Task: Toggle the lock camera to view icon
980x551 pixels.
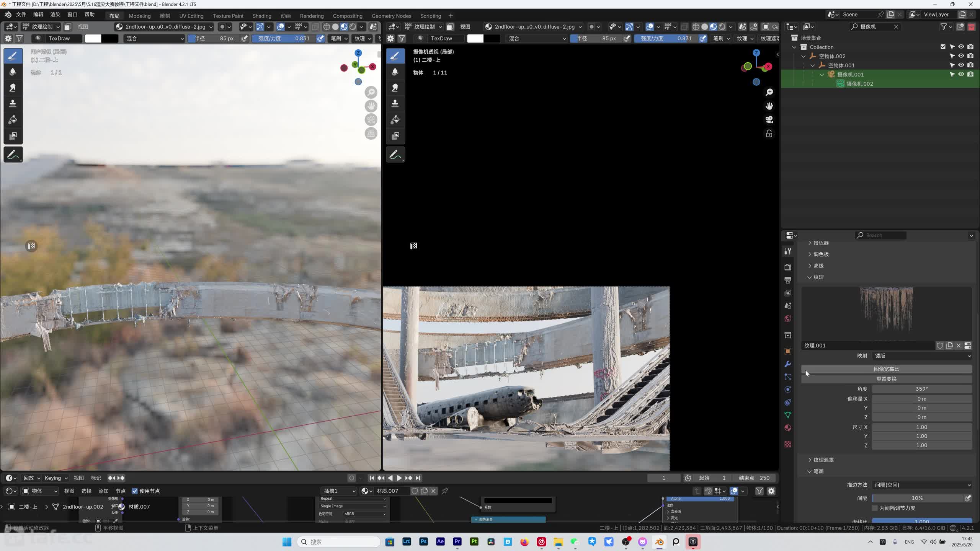Action: click(x=769, y=134)
